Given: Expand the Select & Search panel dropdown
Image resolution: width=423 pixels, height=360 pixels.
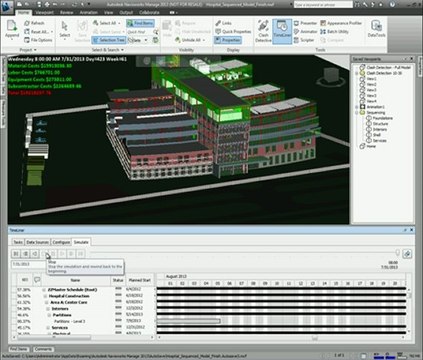Looking at the screenshot, I should 107,50.
